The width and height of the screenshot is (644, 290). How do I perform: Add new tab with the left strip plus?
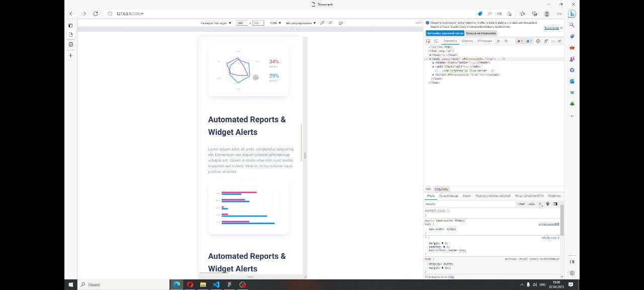tap(70, 55)
